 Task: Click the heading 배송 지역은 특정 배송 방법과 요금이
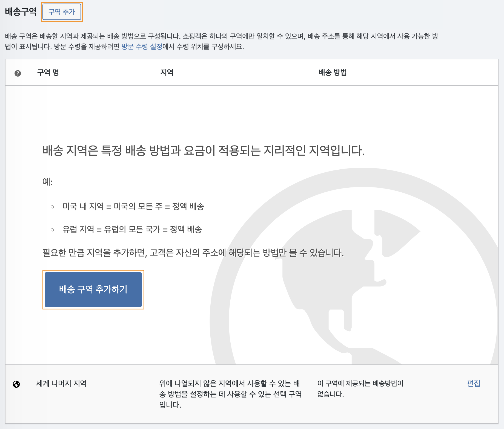coord(204,150)
